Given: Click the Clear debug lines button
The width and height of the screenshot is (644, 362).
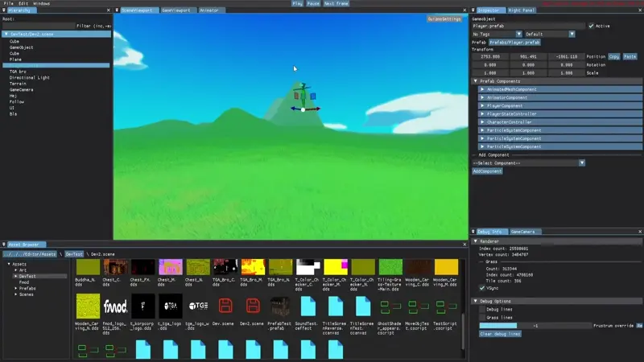Looking at the screenshot, I should tap(500, 334).
